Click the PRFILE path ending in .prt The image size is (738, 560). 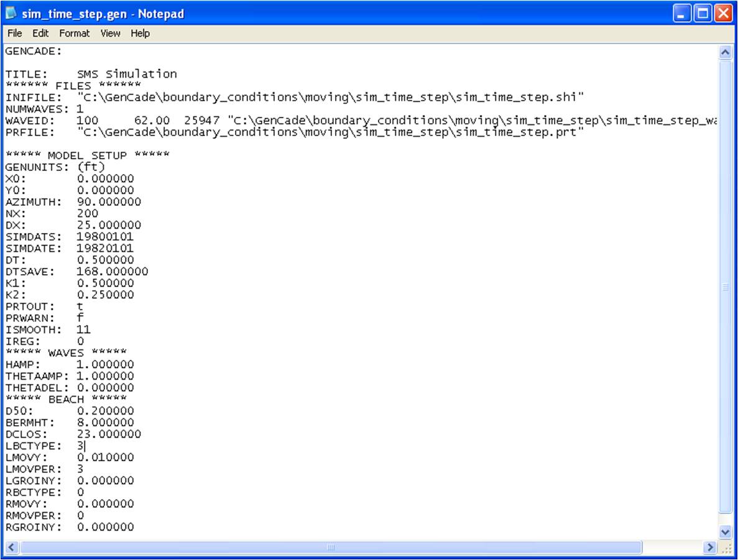point(330,132)
